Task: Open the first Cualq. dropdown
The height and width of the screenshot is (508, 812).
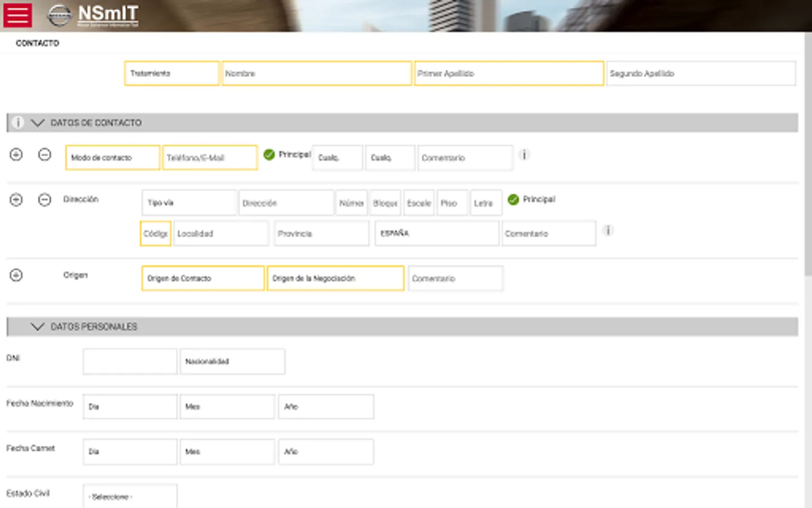Action: 338,158
